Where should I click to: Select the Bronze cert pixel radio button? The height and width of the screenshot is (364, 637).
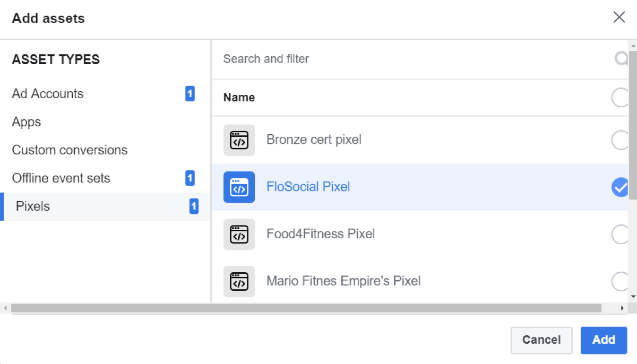620,140
